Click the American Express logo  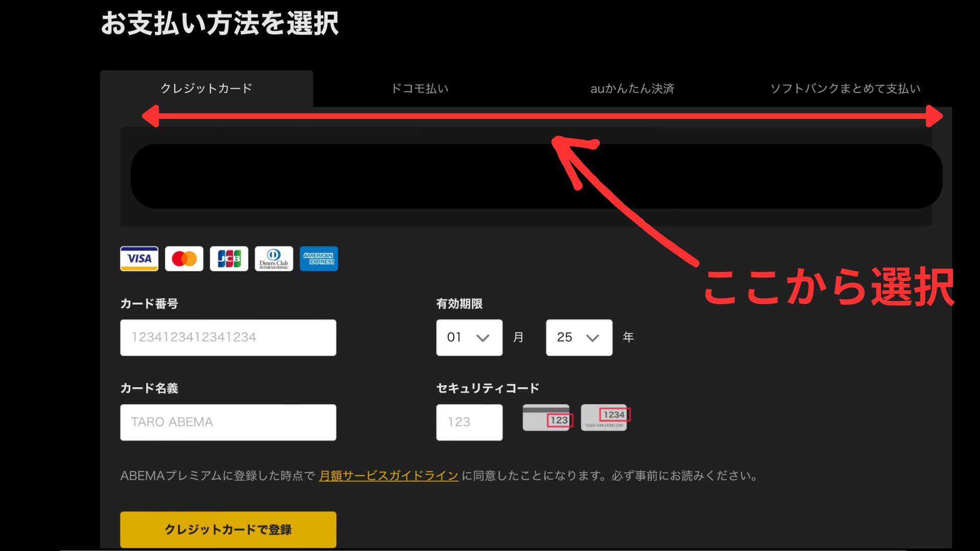click(x=319, y=259)
